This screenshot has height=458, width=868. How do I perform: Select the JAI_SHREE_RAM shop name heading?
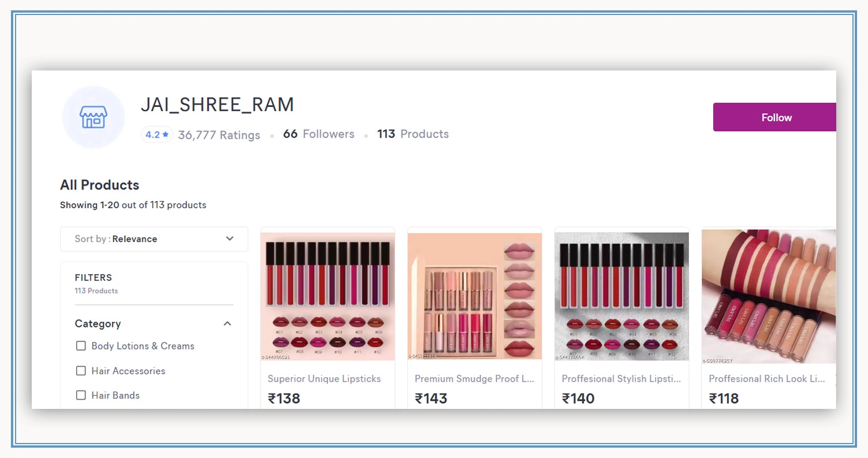[x=218, y=105]
